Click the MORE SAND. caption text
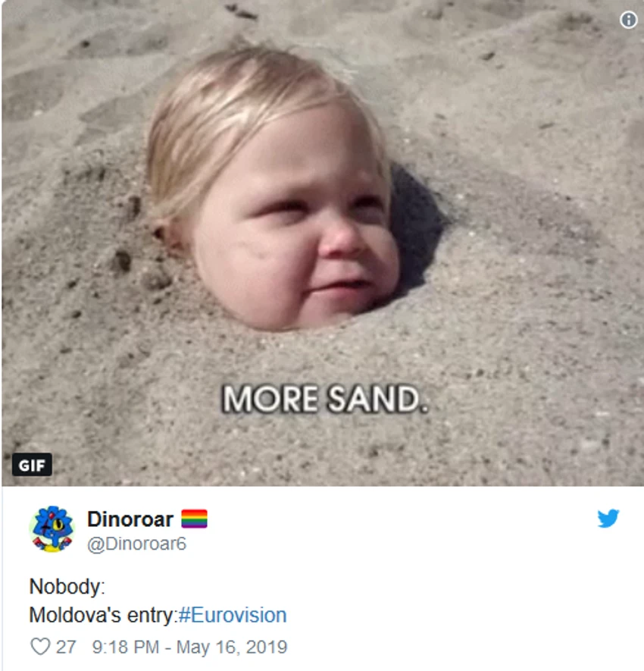This screenshot has height=671, width=644. click(325, 399)
